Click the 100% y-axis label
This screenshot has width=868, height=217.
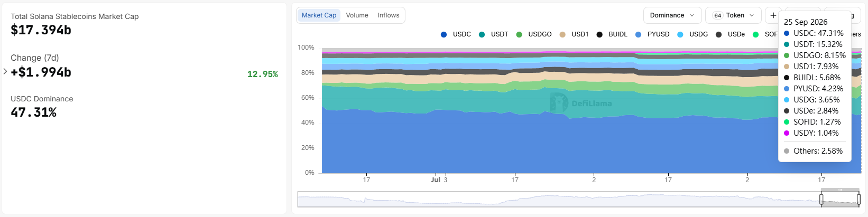coord(306,48)
